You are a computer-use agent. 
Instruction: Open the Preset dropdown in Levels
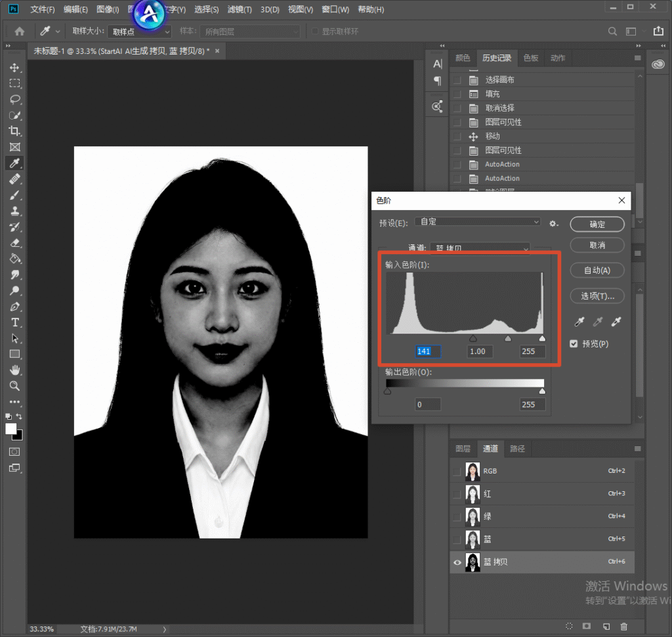[478, 222]
